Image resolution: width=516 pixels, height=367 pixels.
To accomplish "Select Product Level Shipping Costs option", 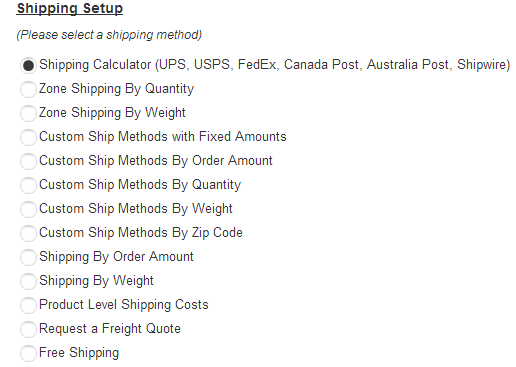I will pyautogui.click(x=28, y=305).
